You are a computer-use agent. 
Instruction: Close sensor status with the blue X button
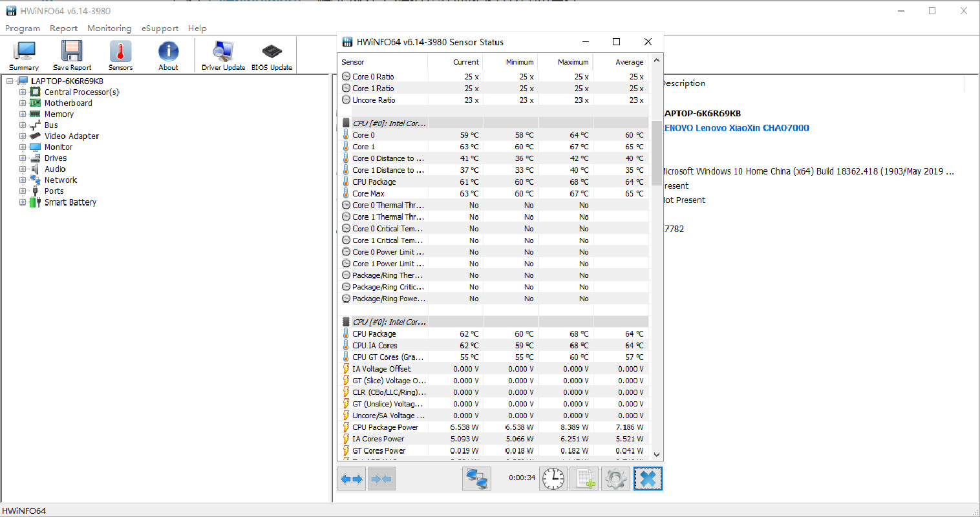point(648,479)
